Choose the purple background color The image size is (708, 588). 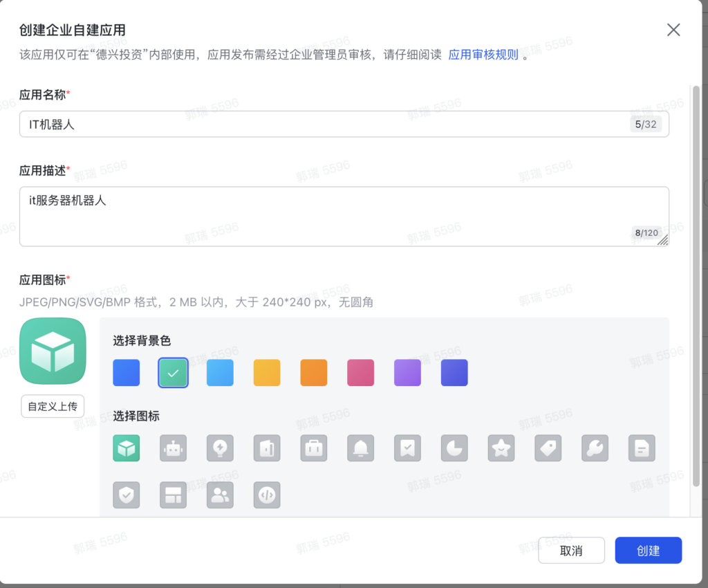tap(407, 372)
